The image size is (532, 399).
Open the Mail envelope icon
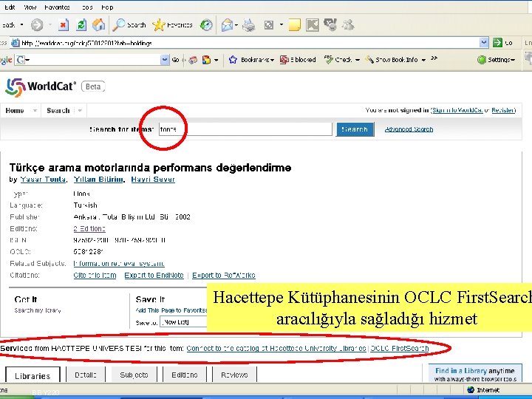tap(227, 25)
